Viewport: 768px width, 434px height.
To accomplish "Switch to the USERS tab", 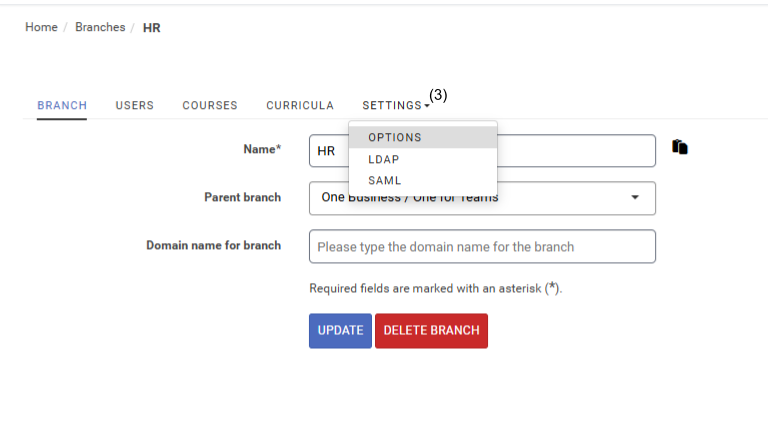I will [134, 105].
